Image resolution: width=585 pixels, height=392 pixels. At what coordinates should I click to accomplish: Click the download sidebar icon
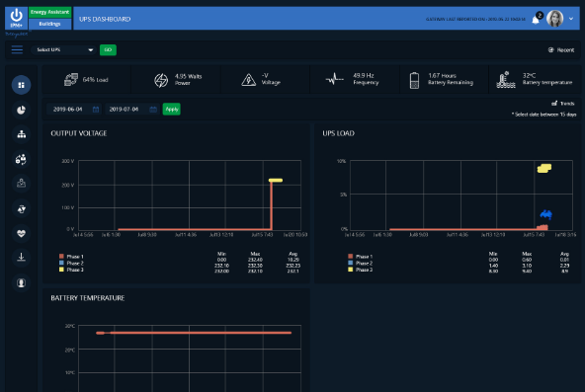22,258
